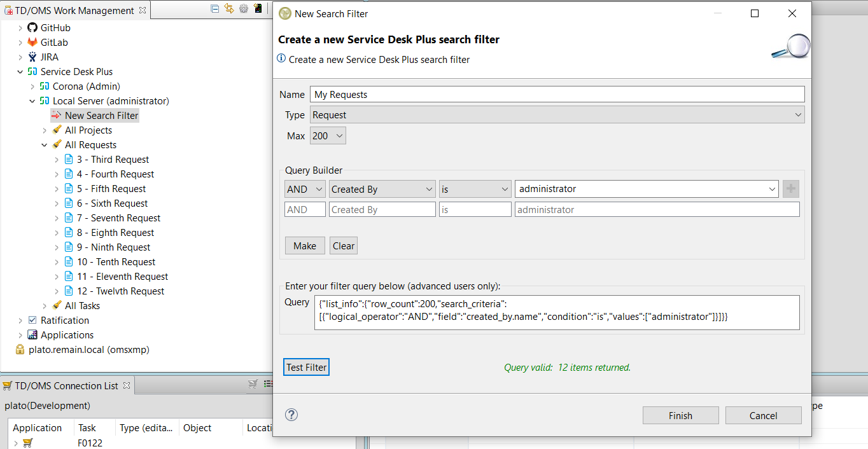
Task: Click the Make button in Query Builder
Action: coord(304,246)
